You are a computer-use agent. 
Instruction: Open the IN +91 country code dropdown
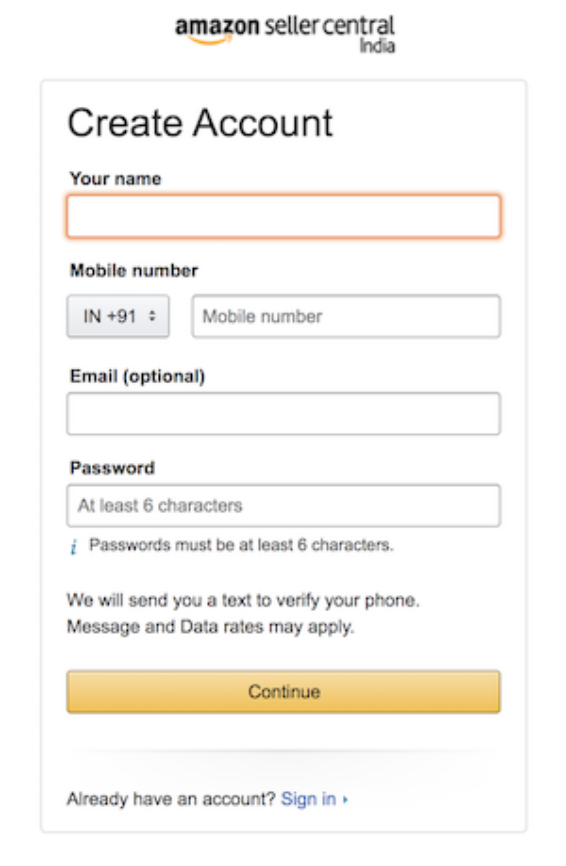pos(118,316)
